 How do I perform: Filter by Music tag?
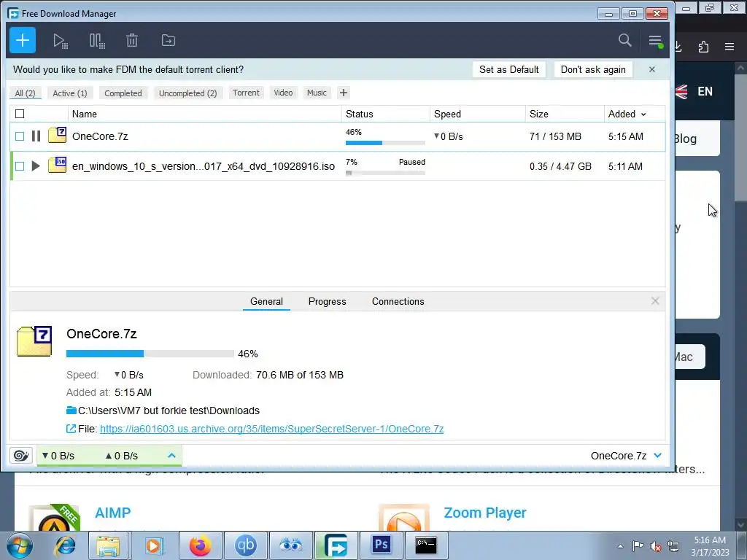(x=317, y=93)
